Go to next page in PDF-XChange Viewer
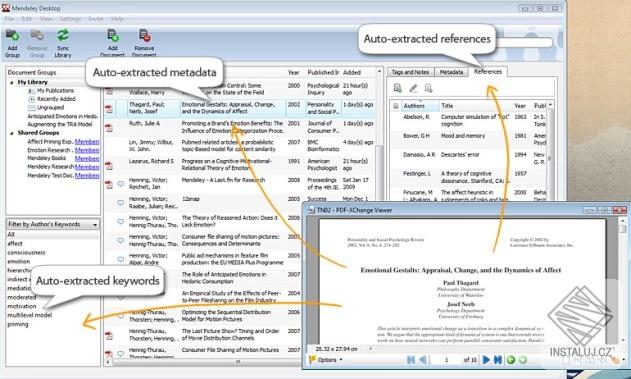The image size is (631, 379). pos(486,359)
